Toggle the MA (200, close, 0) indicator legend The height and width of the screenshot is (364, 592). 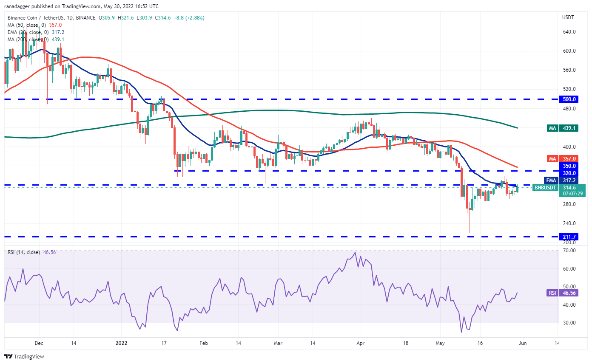point(28,39)
